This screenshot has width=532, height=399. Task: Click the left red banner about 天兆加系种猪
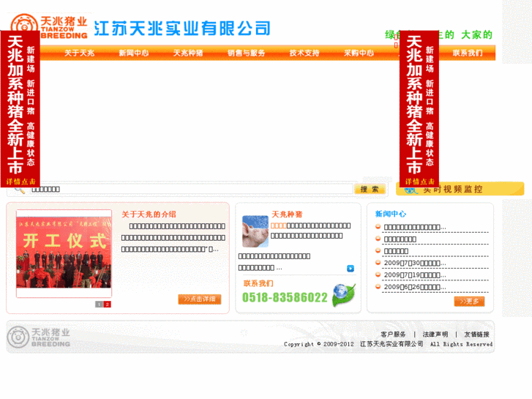(x=20, y=108)
